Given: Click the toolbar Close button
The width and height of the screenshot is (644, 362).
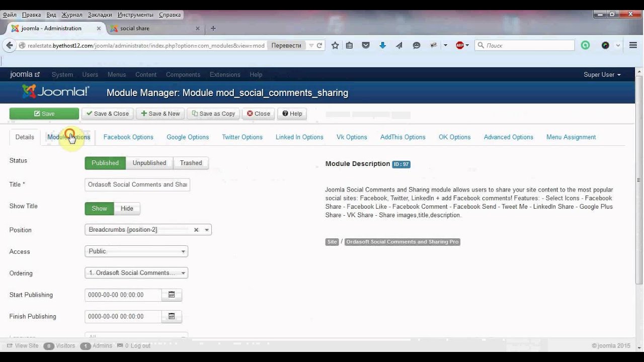Looking at the screenshot, I should pyautogui.click(x=259, y=114).
